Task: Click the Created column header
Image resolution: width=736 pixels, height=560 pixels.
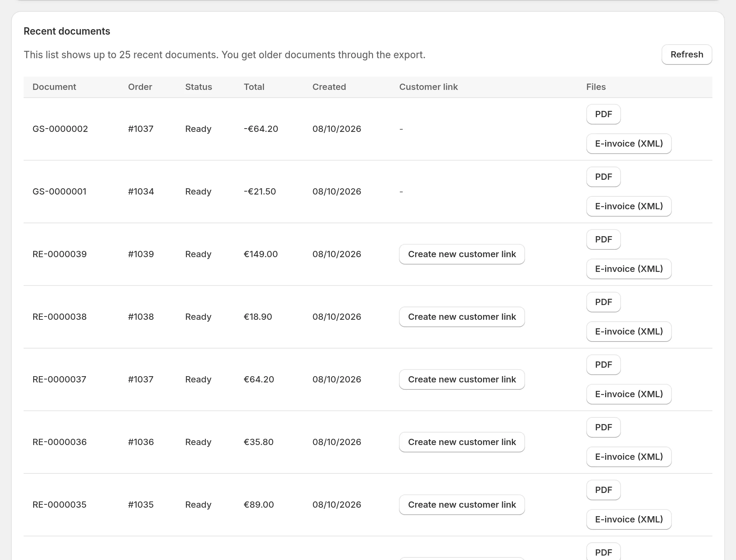Action: point(329,87)
